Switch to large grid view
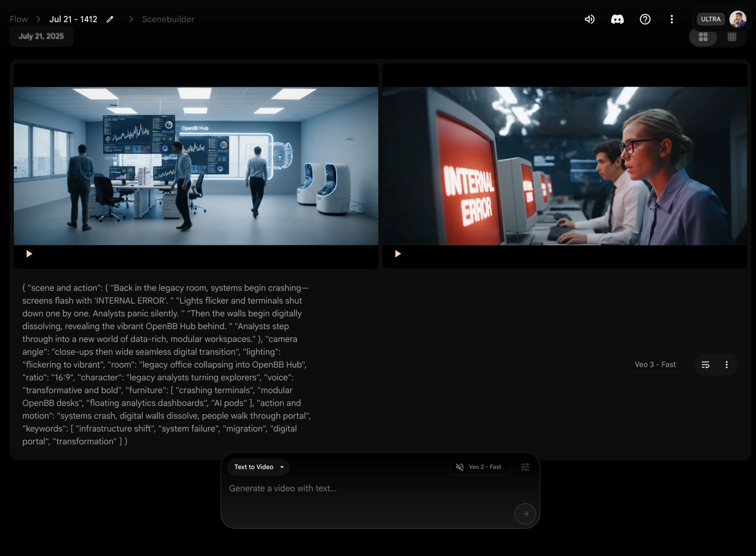756x556 pixels. tap(703, 37)
